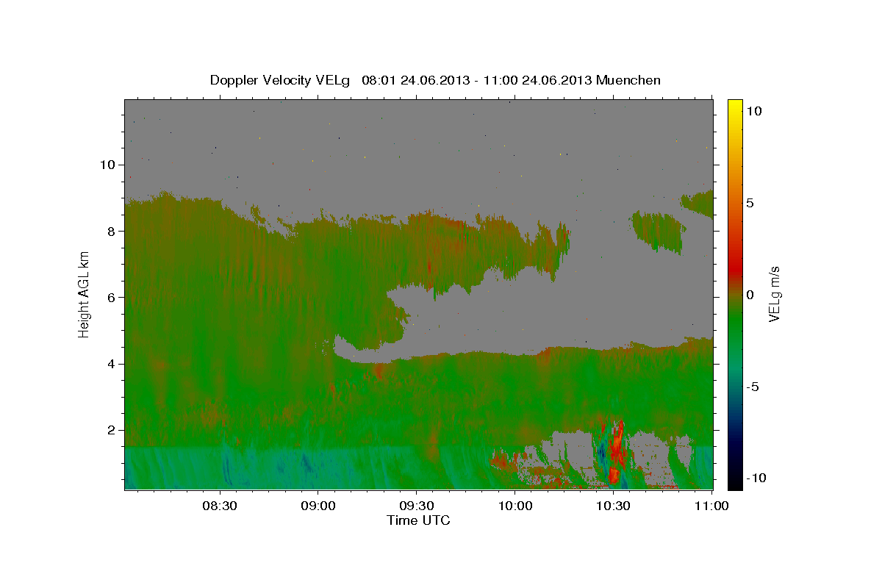Screen dimensions: 882x588
Task: Click the yellow top of the colorbar
Action: [735, 107]
